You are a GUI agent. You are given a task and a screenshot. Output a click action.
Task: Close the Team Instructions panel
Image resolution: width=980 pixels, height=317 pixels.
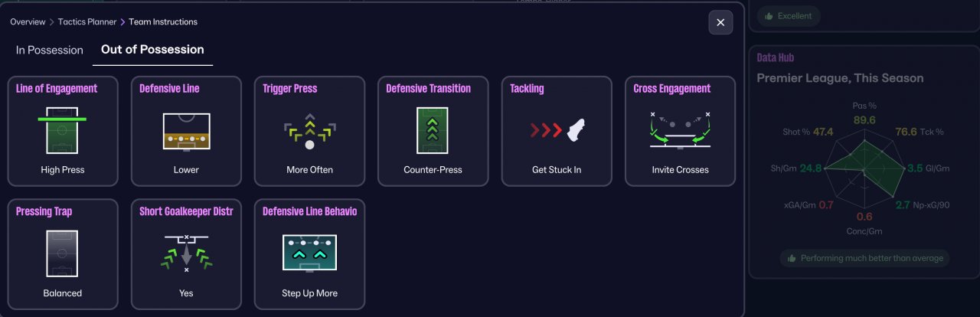720,22
